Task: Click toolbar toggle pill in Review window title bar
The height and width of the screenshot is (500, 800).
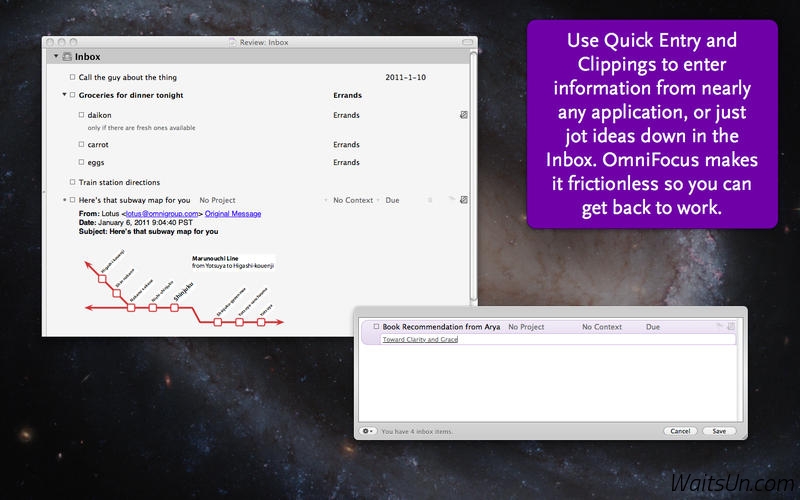Action: coord(467,42)
